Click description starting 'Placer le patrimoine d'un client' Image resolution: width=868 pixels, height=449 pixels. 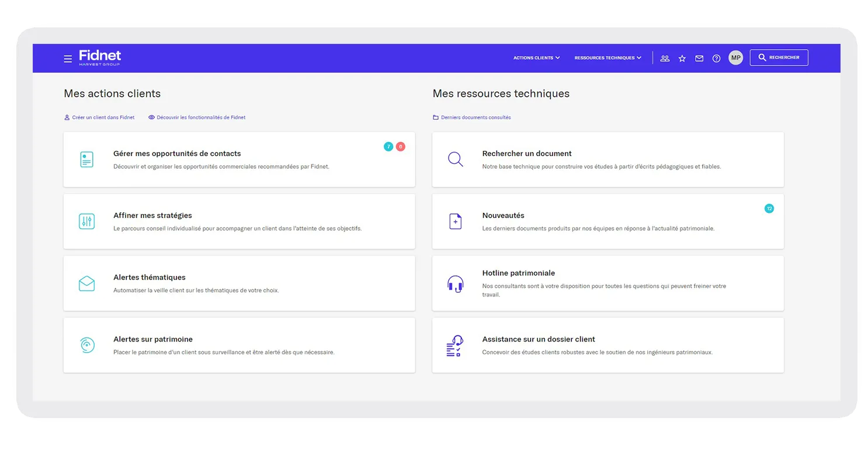pos(224,353)
